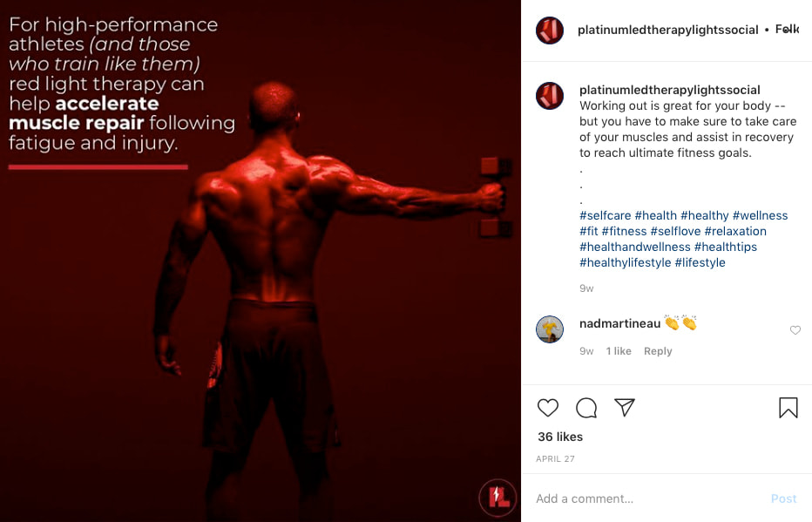Screen dimensions: 812x522
Task: Open the #healthandwellness hashtag
Action: [x=635, y=247]
